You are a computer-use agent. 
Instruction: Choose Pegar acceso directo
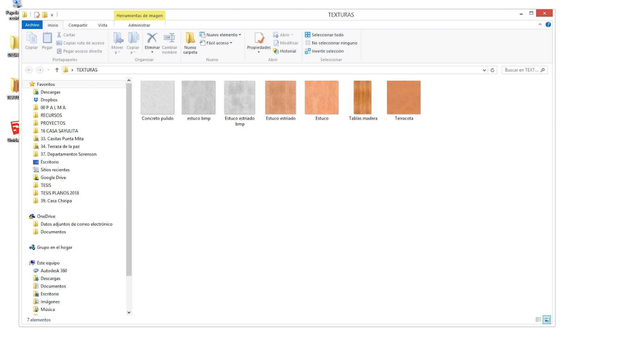[79, 51]
